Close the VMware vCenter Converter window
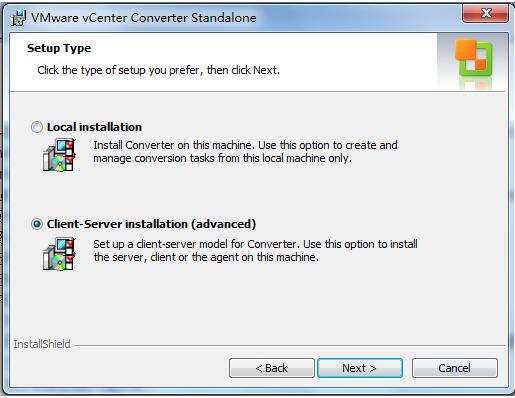Viewport: 515px width, 398px height. tap(486, 14)
